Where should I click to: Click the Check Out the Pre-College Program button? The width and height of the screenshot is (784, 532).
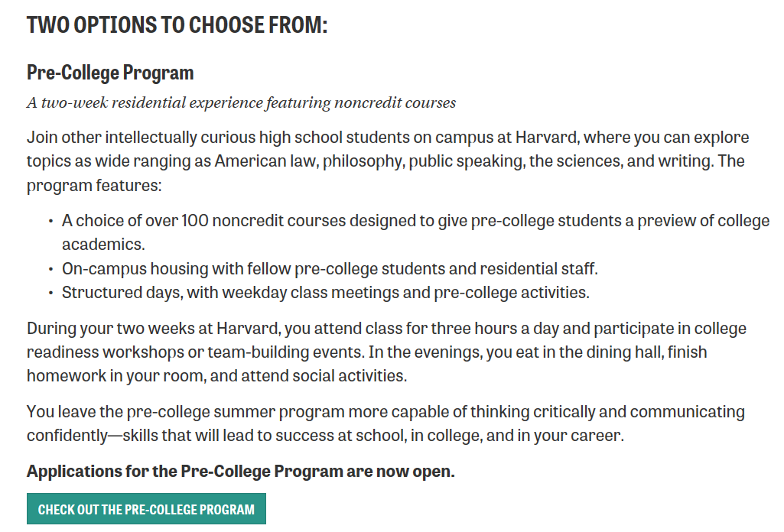coord(146,508)
